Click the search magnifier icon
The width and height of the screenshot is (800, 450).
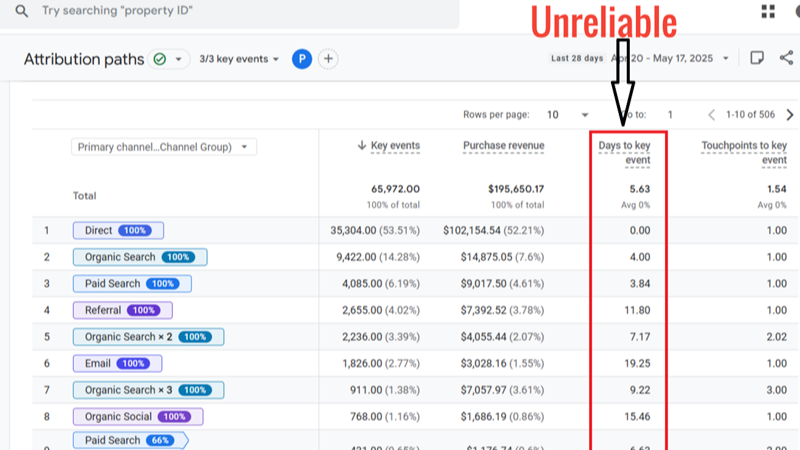tap(21, 11)
